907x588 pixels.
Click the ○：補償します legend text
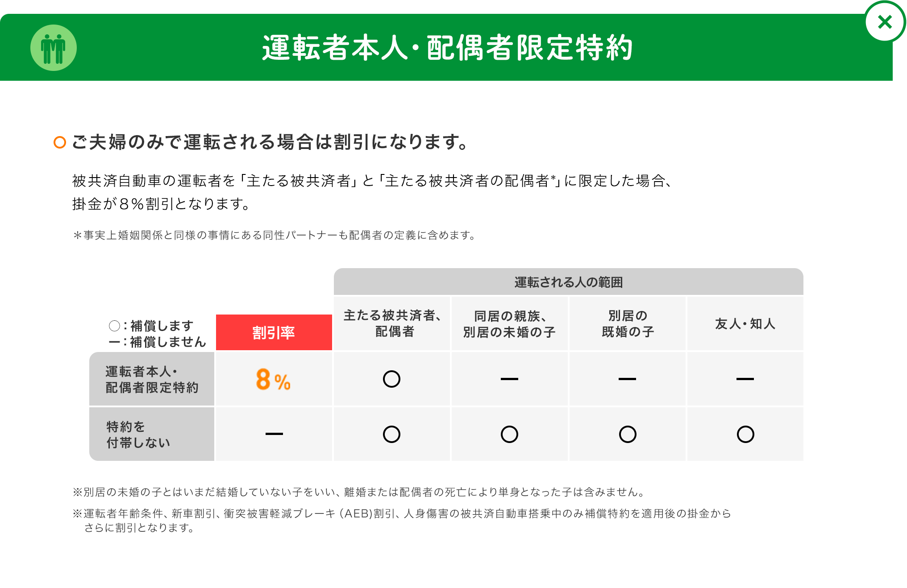coord(152,326)
